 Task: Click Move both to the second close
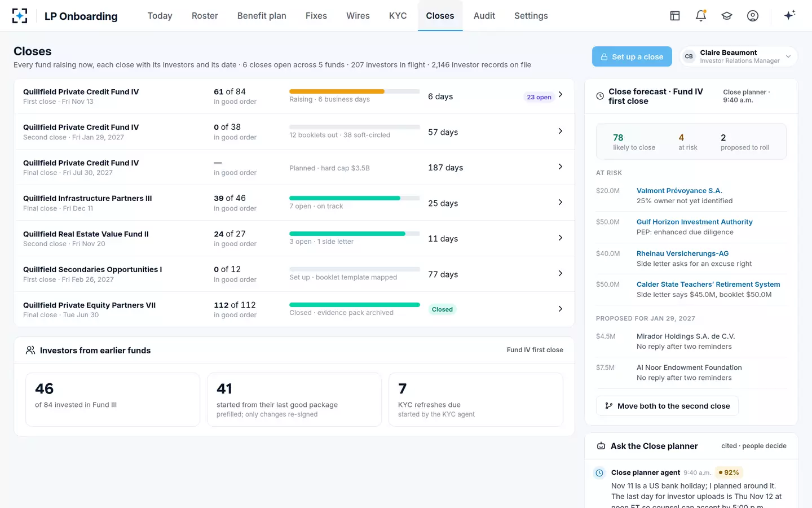(667, 406)
